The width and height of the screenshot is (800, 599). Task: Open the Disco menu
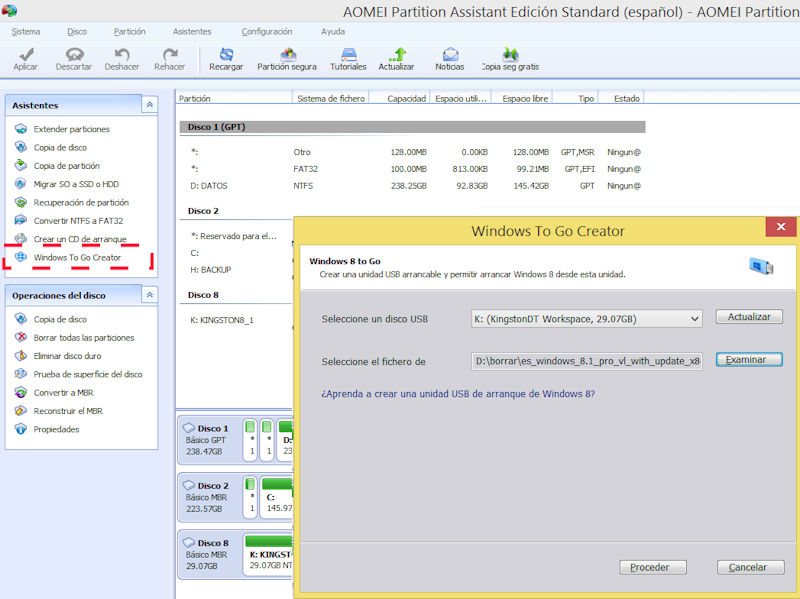click(x=77, y=32)
